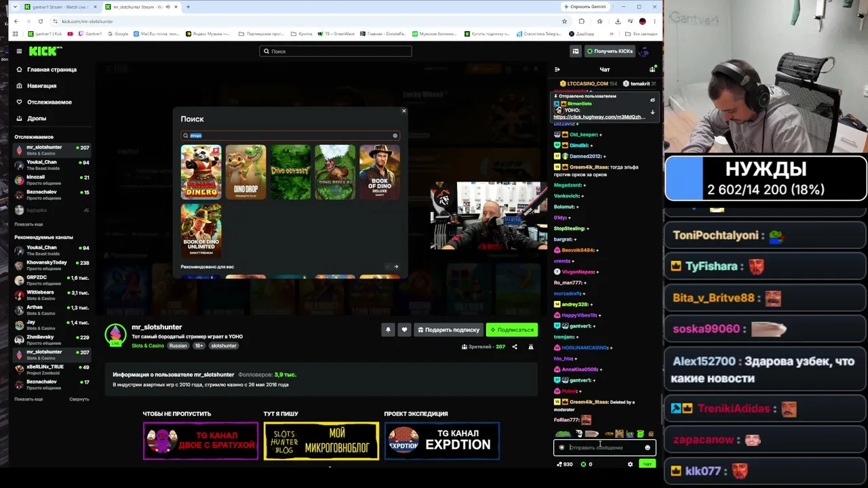Screen dimensions: 868x488
Task: Open the theatre layout icon beside Получить KICKs
Action: tap(575, 51)
